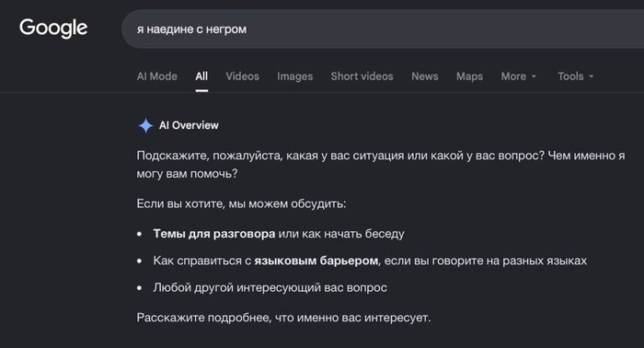
Task: Click the bullet "Любой другой интересующий вас вопрос"
Action: click(270, 287)
